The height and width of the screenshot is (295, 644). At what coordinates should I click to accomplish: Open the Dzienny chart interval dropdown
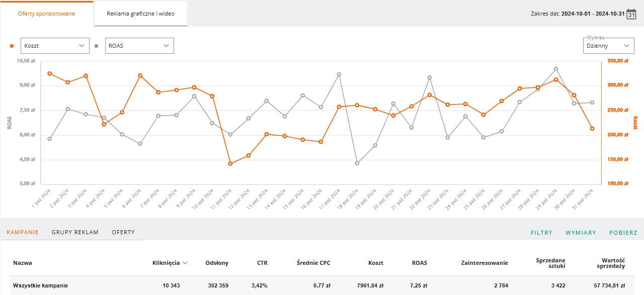point(608,46)
